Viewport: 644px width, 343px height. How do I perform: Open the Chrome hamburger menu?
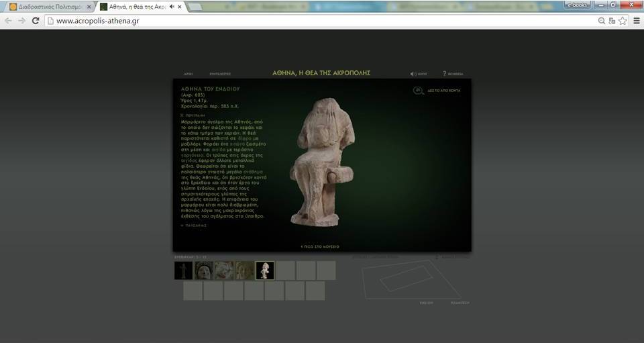click(636, 21)
